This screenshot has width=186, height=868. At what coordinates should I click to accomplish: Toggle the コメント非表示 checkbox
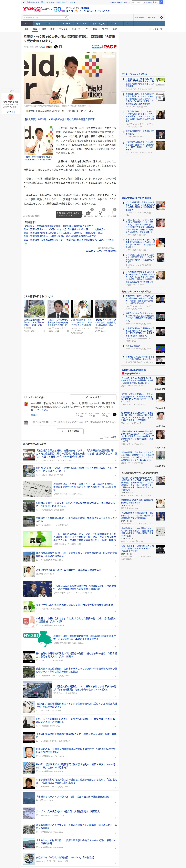[102, 437]
